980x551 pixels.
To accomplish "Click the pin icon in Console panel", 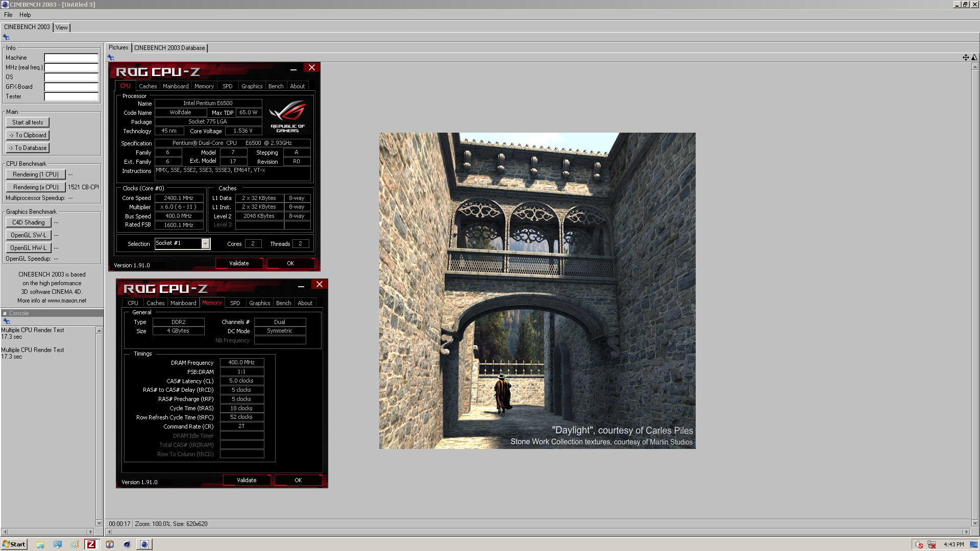I will pyautogui.click(x=7, y=321).
